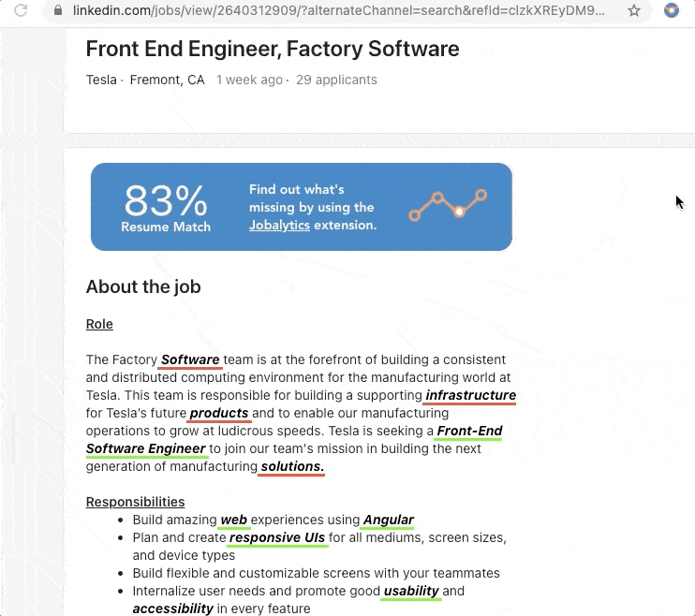Image resolution: width=695 pixels, height=616 pixels.
Task: Click the browser reload icon
Action: 21,9
